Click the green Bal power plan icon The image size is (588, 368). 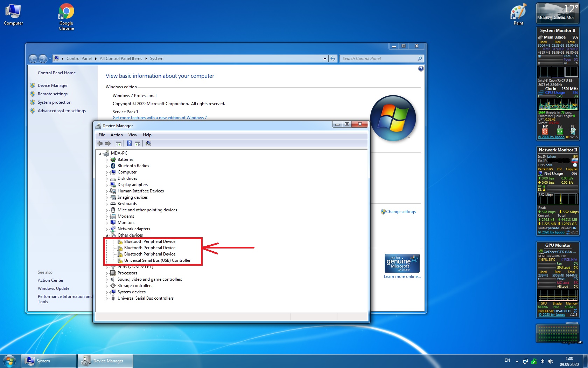tap(560, 131)
